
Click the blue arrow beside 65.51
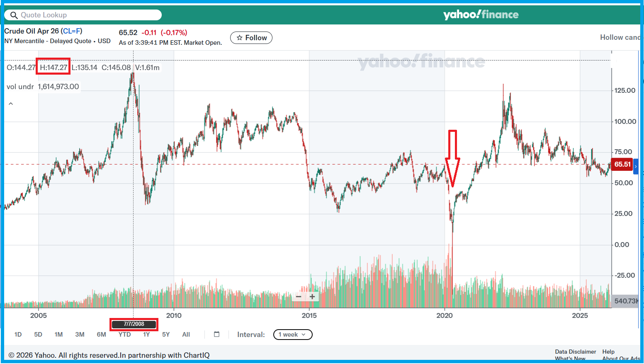click(x=636, y=166)
